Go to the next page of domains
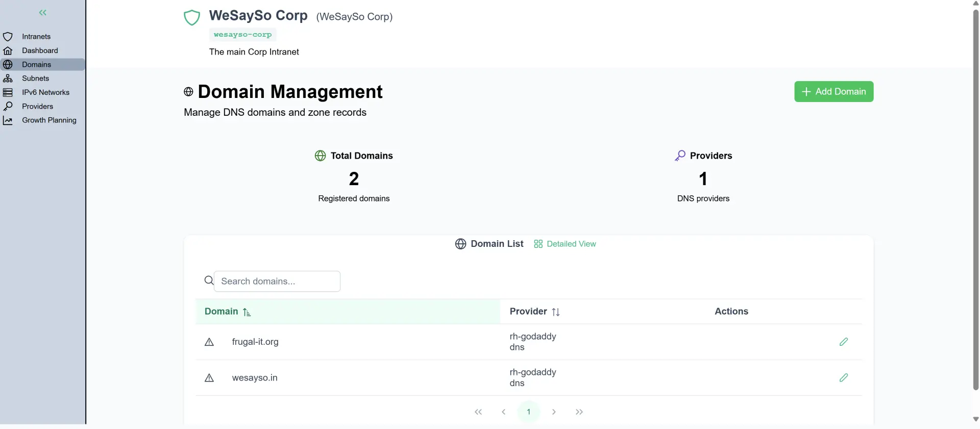980x429 pixels. pyautogui.click(x=554, y=412)
